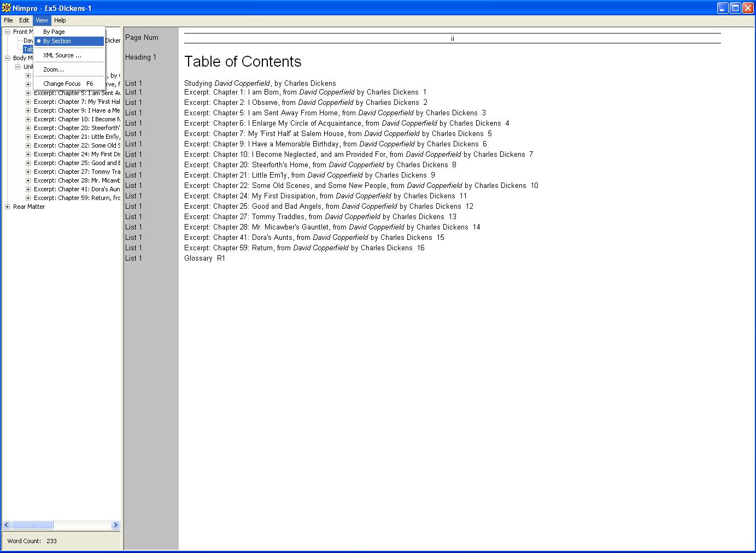756x553 pixels.
Task: Select Excerpt Chapter 41 Dora's Aunts in tree
Action: tap(77, 189)
